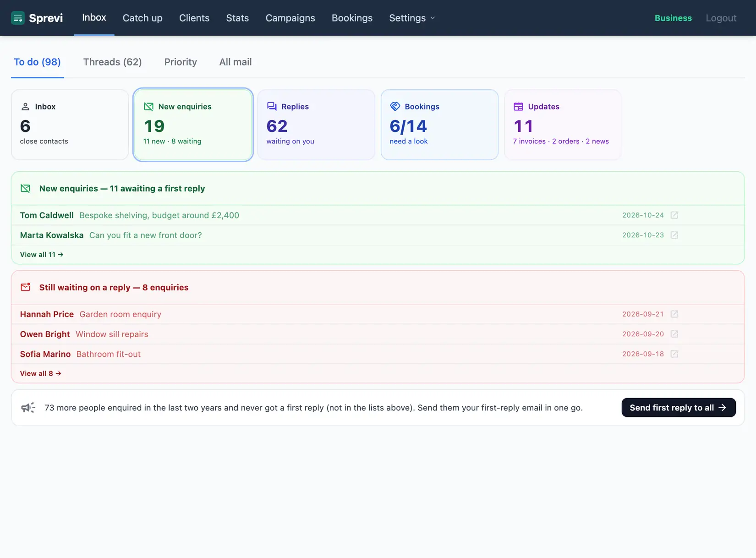The image size is (756, 558).
Task: Open Marta Kowalska enquiry external link icon
Action: tap(674, 235)
